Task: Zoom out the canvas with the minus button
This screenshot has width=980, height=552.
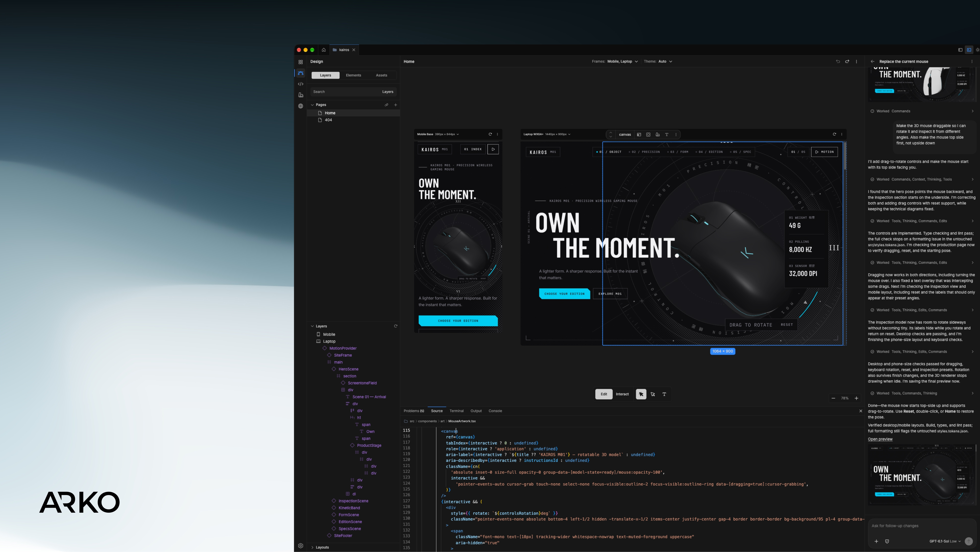Action: tap(833, 398)
